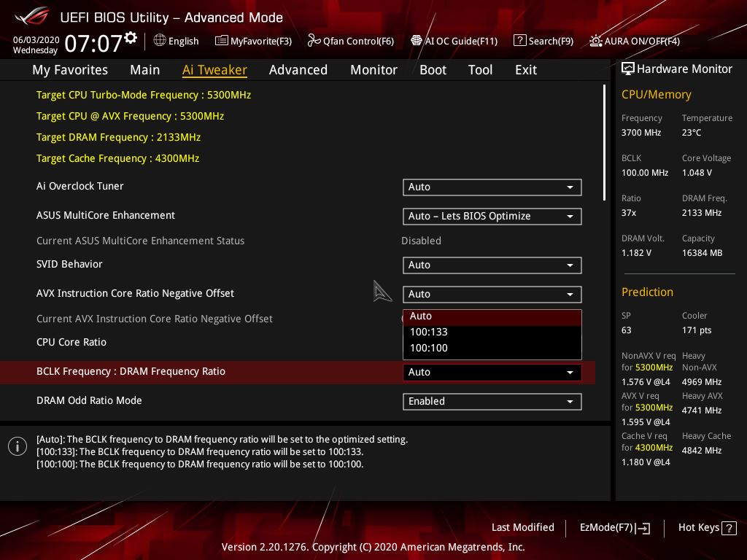This screenshot has height=560, width=747.
Task: Expand the SVID Behavior dropdown
Action: click(x=492, y=265)
